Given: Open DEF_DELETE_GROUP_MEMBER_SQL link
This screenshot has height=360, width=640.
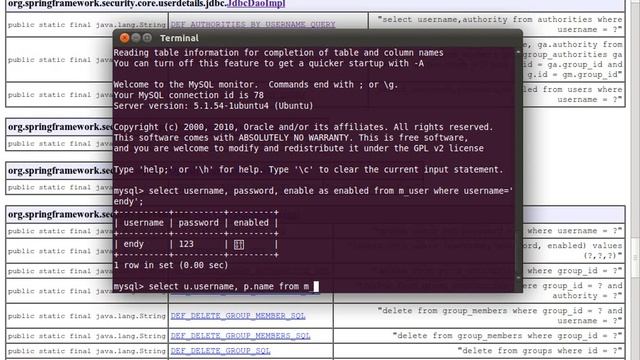Looking at the screenshot, I should tap(238, 316).
